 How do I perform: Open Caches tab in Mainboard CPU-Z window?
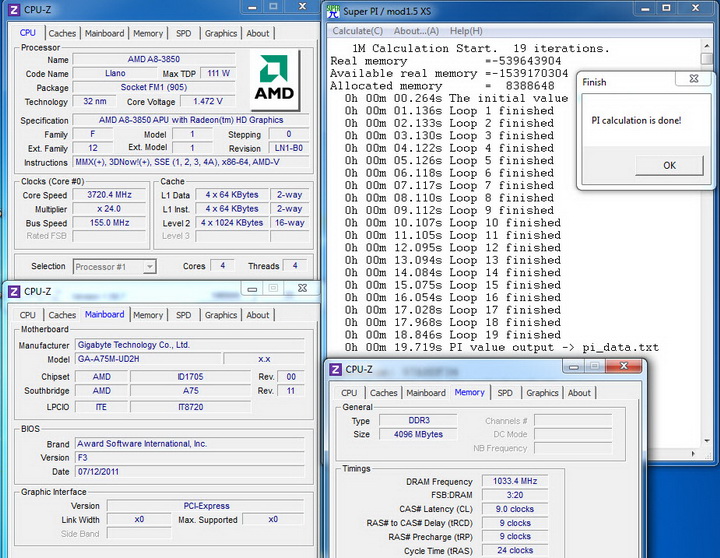coord(62,315)
